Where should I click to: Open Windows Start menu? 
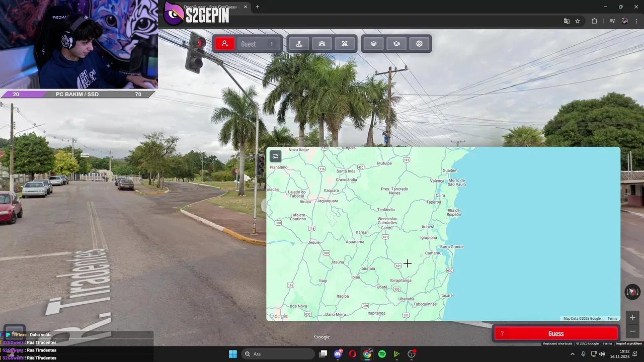(233, 354)
